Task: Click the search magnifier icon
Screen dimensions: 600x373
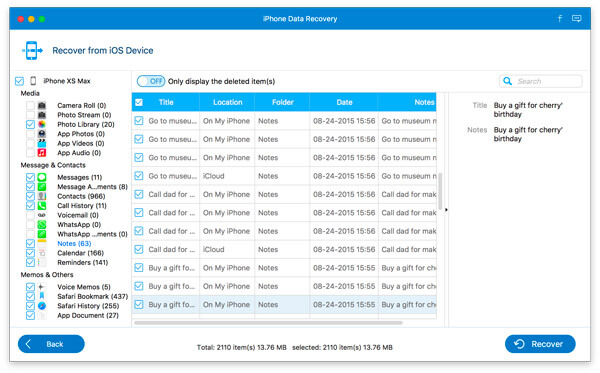Action: (x=507, y=81)
